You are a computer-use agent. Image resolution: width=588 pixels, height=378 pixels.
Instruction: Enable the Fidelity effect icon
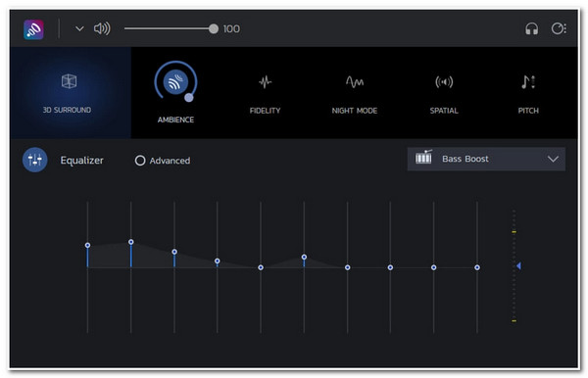(265, 81)
